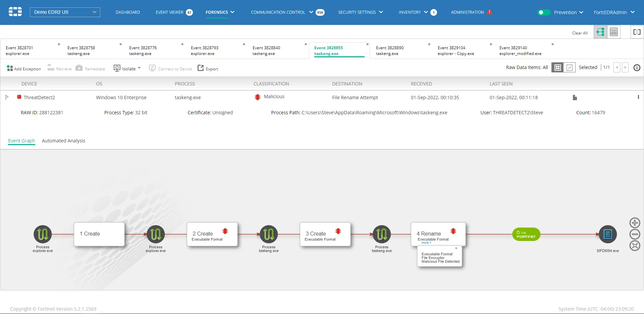Viewport: 644px width, 314px height.
Task: Select the Automated Analysis tab
Action: [x=63, y=141]
